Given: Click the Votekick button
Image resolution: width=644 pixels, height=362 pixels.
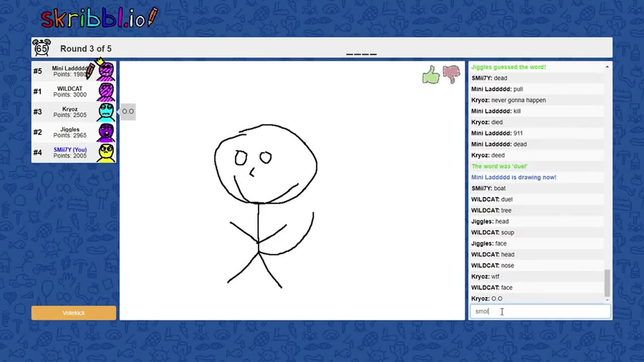Looking at the screenshot, I should pos(73,313).
